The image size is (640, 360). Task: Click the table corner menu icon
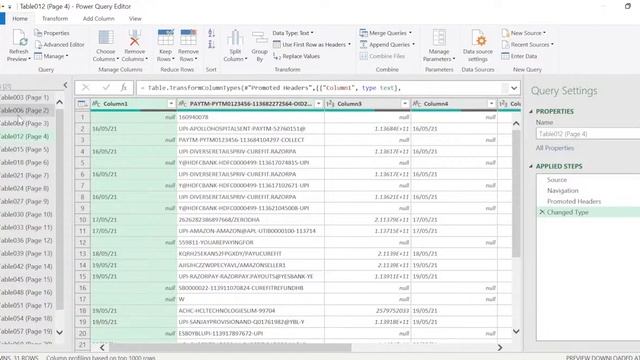pos(82,104)
